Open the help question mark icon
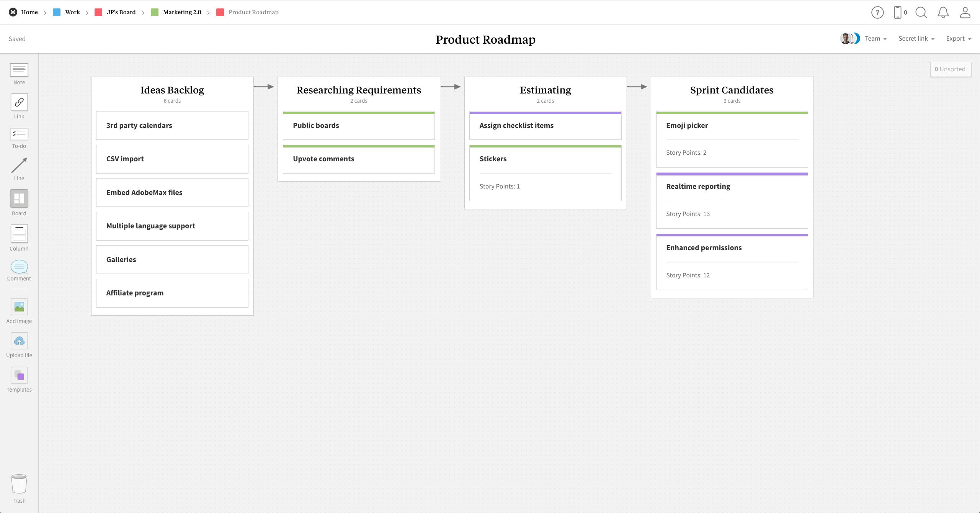980x513 pixels. (877, 12)
